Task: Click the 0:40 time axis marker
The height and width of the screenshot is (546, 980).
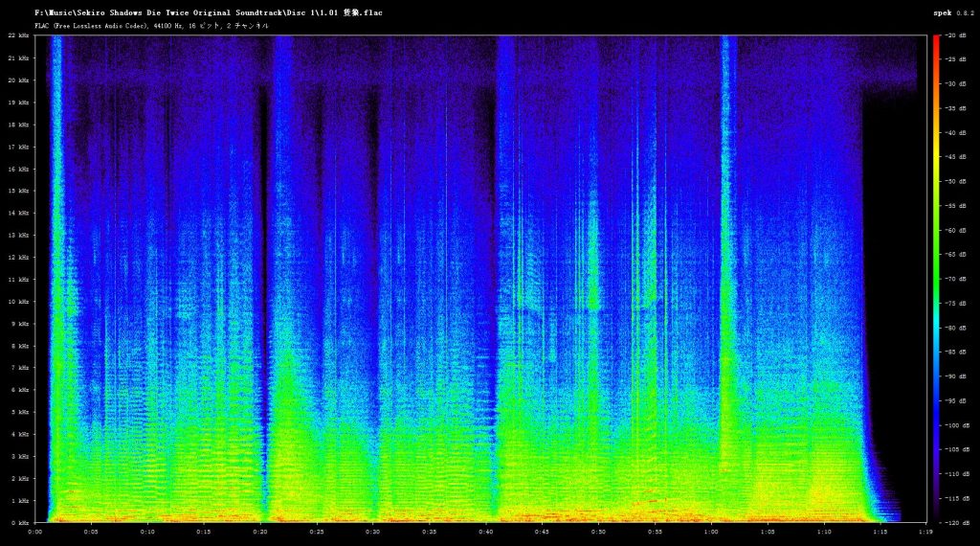Action: coord(485,532)
